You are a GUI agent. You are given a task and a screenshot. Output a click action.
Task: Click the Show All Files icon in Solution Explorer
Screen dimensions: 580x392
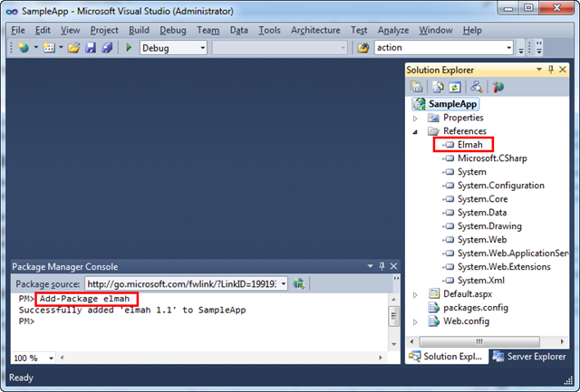click(x=438, y=87)
